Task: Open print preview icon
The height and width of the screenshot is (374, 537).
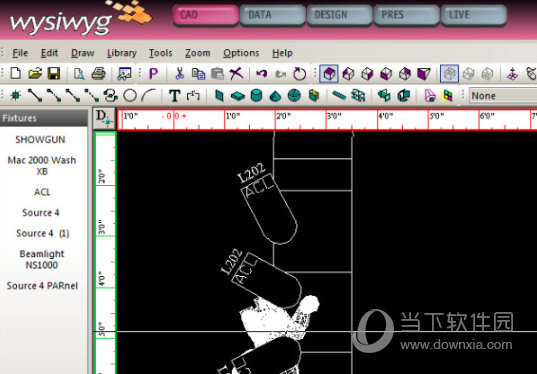Action: (x=79, y=74)
